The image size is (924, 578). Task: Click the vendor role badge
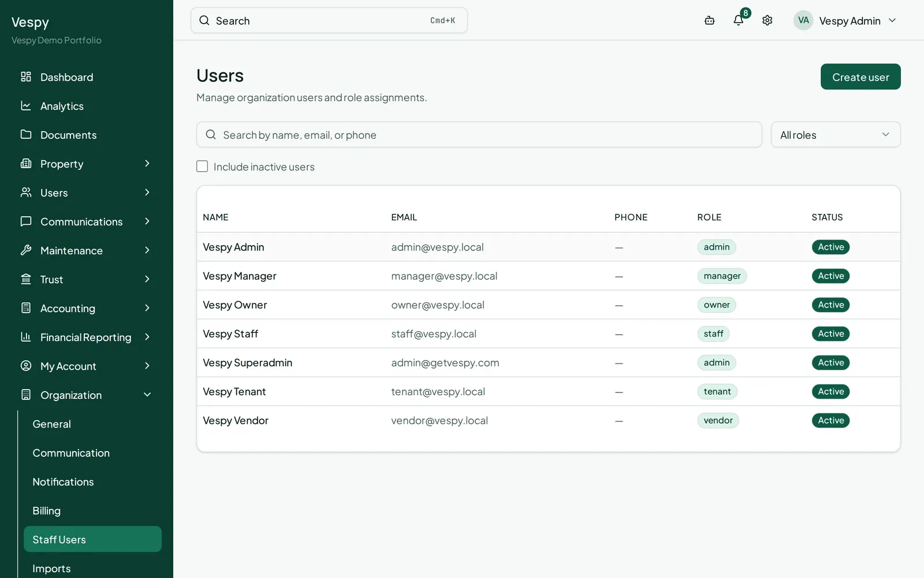[718, 420]
